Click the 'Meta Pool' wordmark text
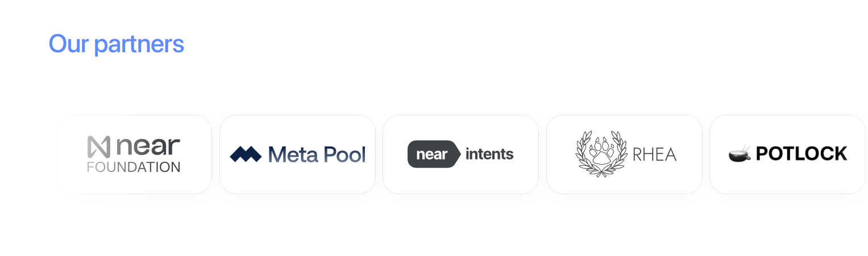The image size is (868, 256). 317,154
